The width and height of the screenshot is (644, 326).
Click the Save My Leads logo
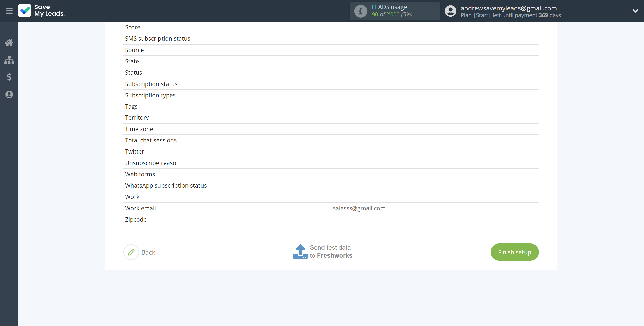click(42, 11)
